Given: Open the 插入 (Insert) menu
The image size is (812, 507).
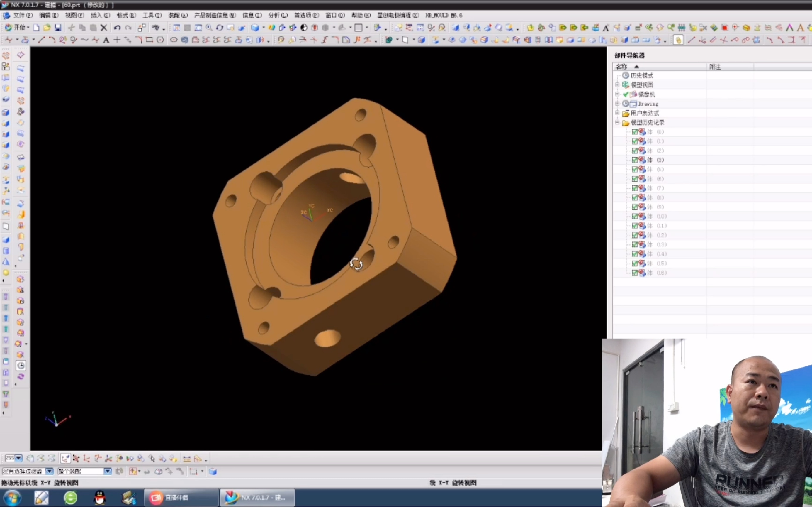Looking at the screenshot, I should [x=101, y=16].
